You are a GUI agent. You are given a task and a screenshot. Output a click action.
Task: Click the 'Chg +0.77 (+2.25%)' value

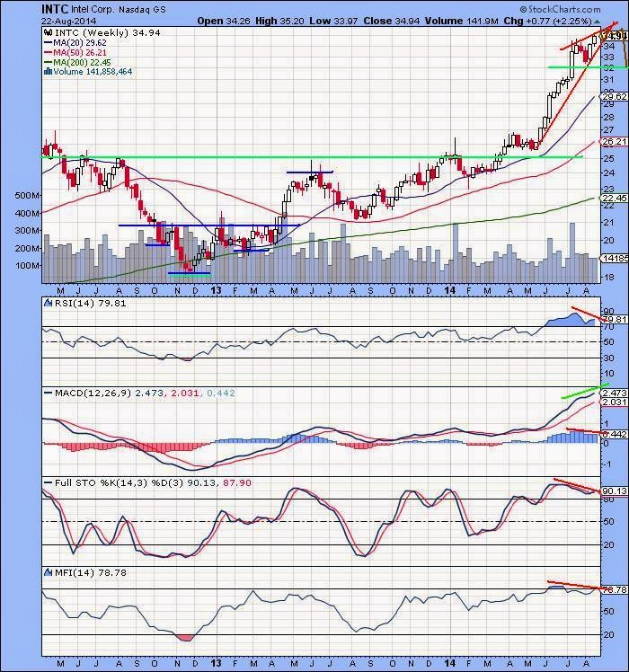pyautogui.click(x=547, y=21)
